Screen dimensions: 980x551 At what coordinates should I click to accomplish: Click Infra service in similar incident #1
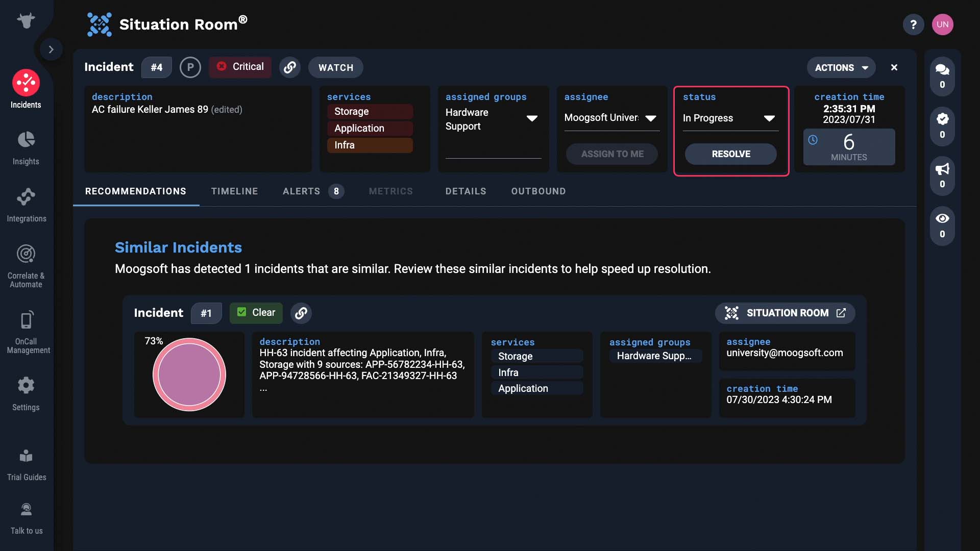tap(537, 373)
